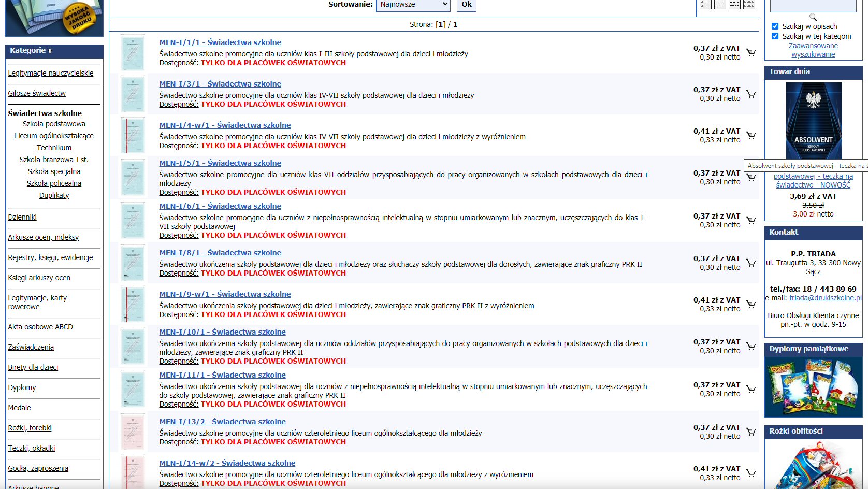Click the Absolwent folder product image
The width and height of the screenshot is (868, 489).
pyautogui.click(x=813, y=121)
